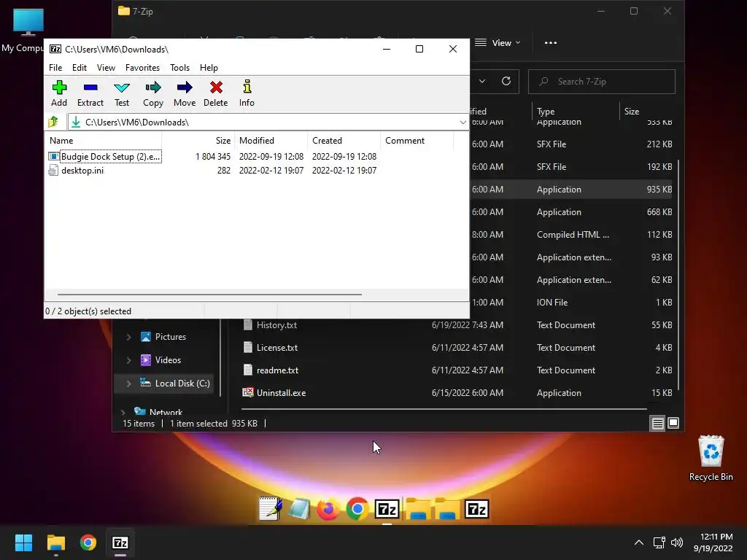
Task: Select Local Disk (C:) in sidebar
Action: pyautogui.click(x=175, y=384)
